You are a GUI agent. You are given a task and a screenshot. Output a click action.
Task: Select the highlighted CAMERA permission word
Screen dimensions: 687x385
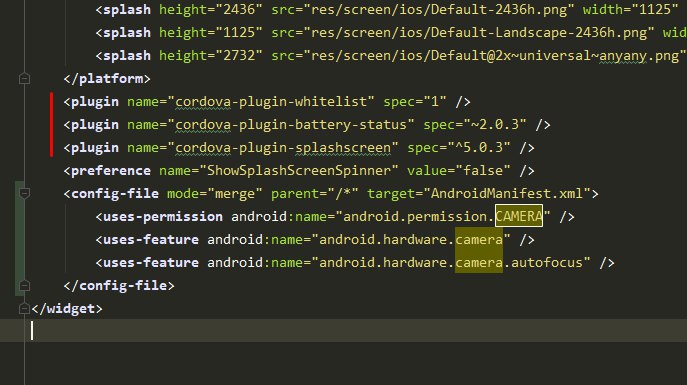[x=519, y=216]
